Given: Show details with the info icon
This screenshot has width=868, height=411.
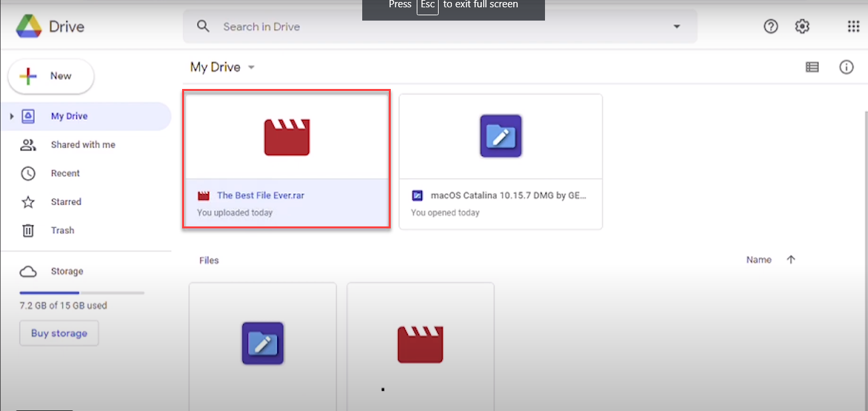Looking at the screenshot, I should pyautogui.click(x=846, y=67).
